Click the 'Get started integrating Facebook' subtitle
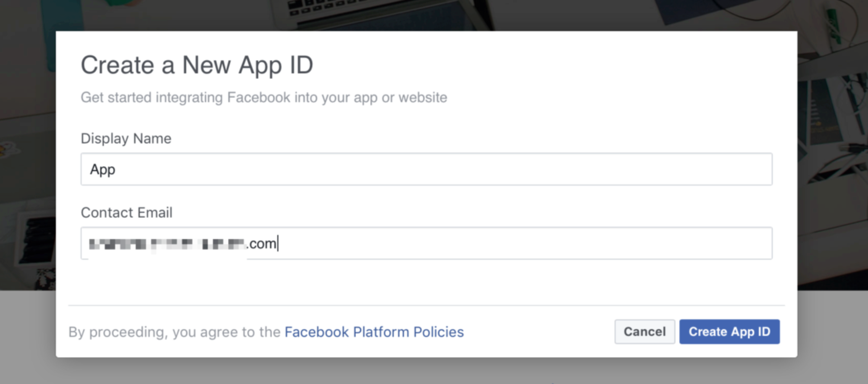The image size is (868, 384). pyautogui.click(x=264, y=98)
